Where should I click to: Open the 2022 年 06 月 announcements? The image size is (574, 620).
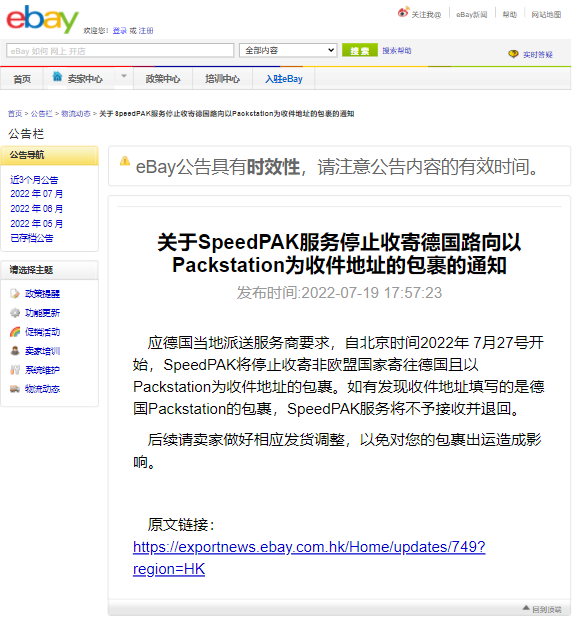coord(36,209)
